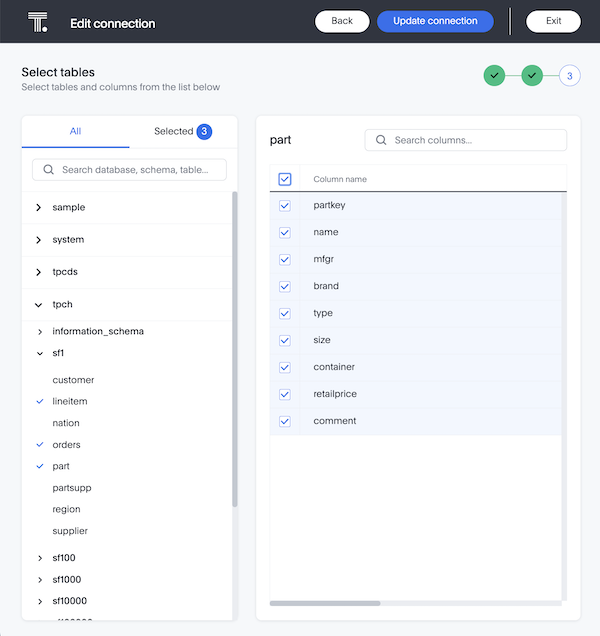Expand the sample database chevron

click(39, 207)
